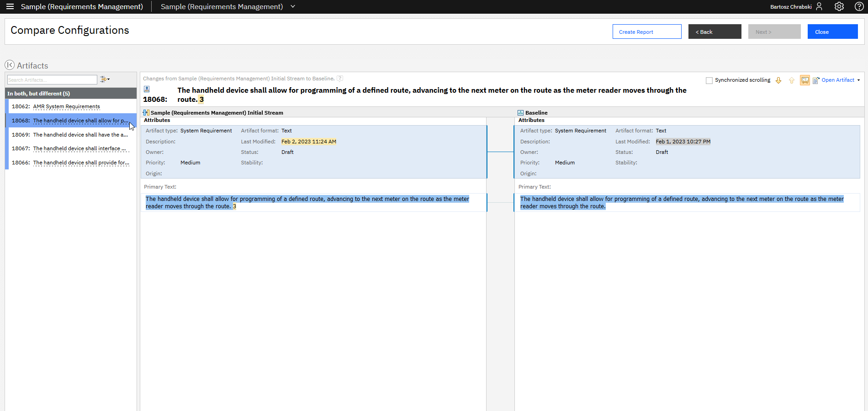
Task: Expand the Open Artifact dropdown arrow
Action: pos(858,80)
